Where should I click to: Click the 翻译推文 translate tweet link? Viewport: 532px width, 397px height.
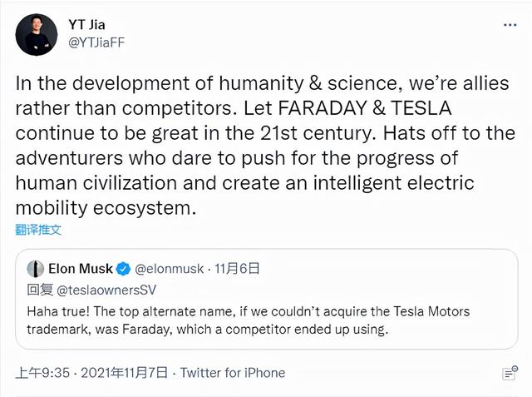38,230
